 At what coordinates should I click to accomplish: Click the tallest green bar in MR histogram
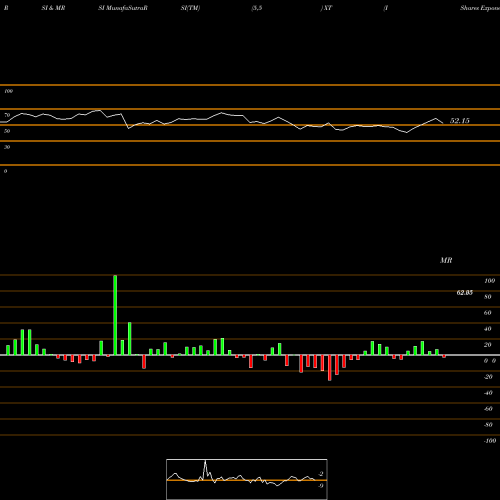115,315
